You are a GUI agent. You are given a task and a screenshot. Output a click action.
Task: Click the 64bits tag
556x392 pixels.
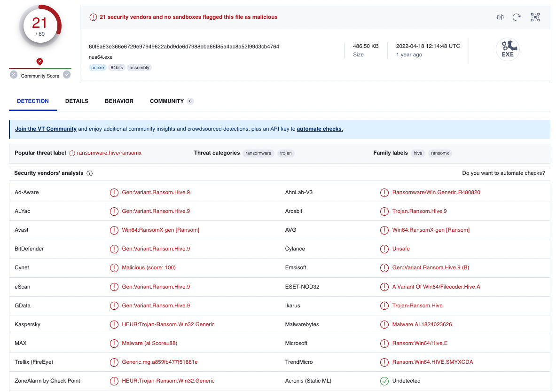pos(117,67)
